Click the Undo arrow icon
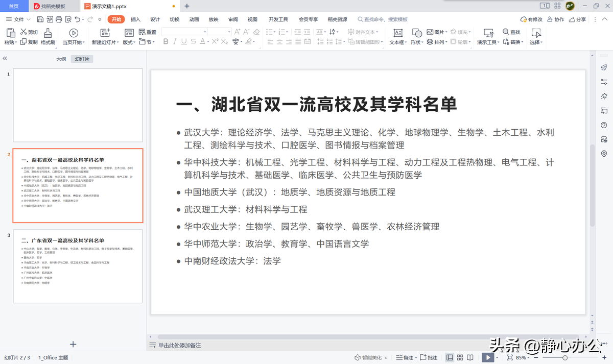The width and height of the screenshot is (613, 364). (77, 19)
